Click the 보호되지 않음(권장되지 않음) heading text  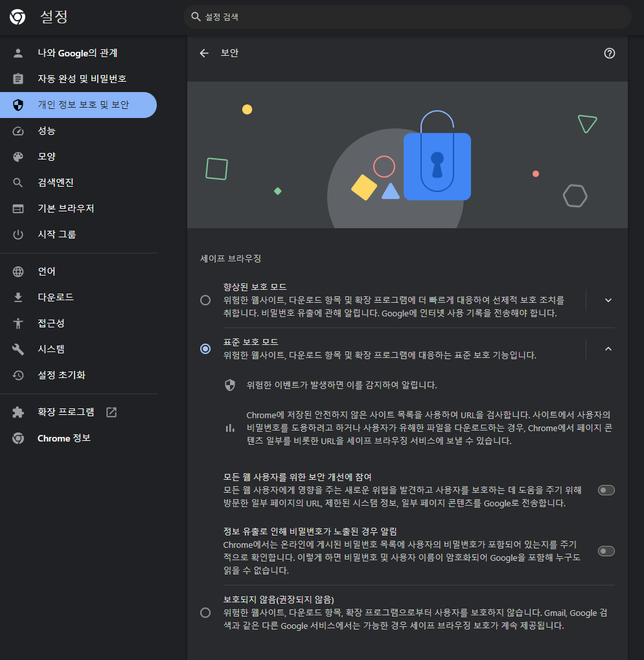click(279, 600)
